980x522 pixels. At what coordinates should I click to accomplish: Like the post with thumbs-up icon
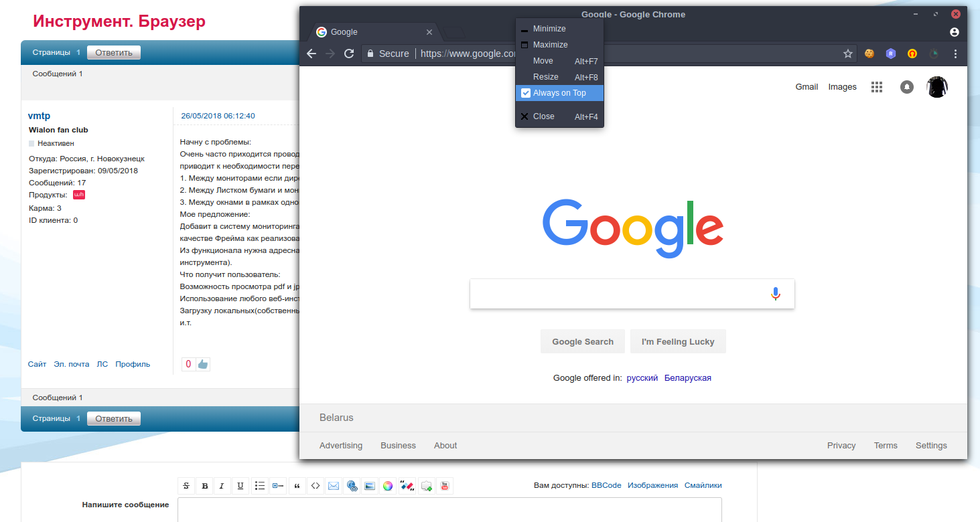point(203,364)
